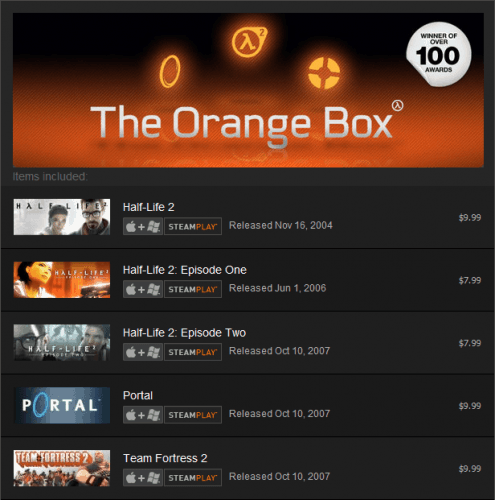The height and width of the screenshot is (500, 495).
Task: Click SteamPlay badge next to Episode One
Action: [x=193, y=289]
